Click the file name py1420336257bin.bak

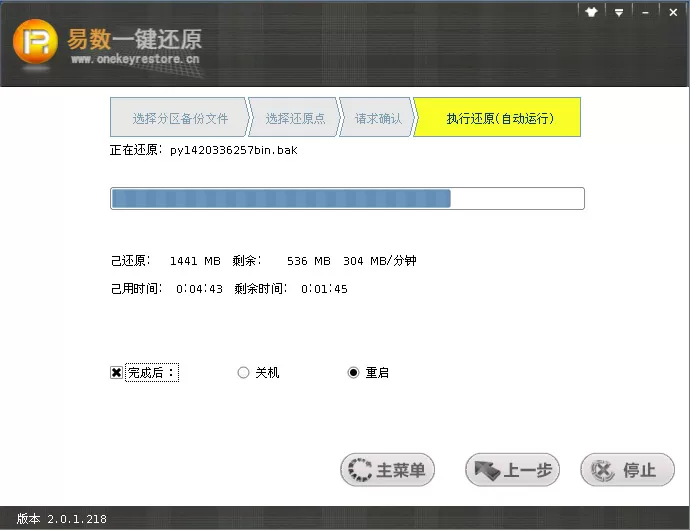click(234, 151)
